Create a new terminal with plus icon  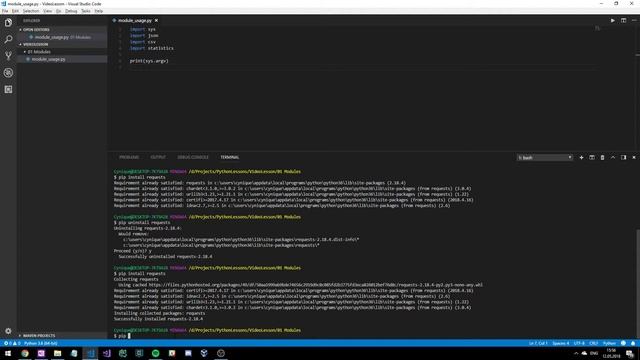click(581, 158)
